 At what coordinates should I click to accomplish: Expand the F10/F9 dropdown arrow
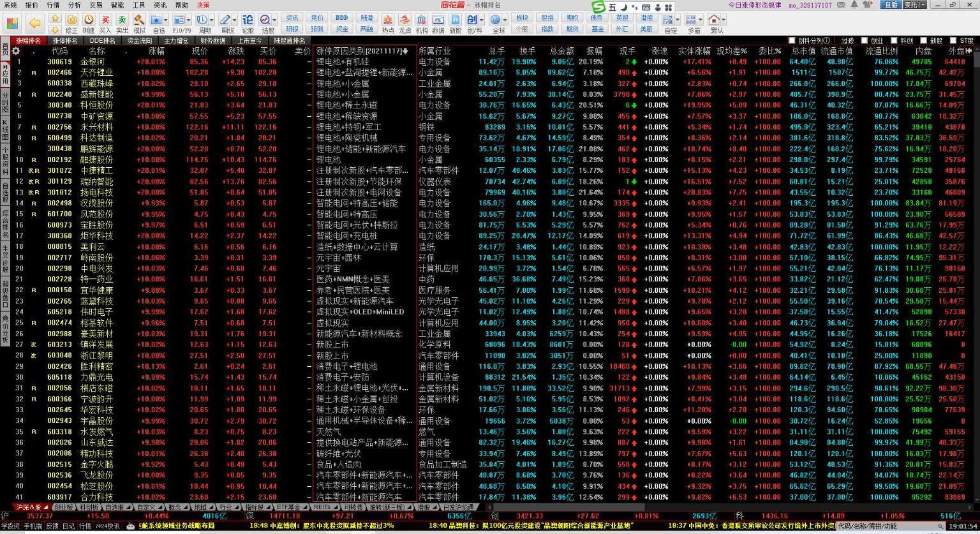click(189, 20)
